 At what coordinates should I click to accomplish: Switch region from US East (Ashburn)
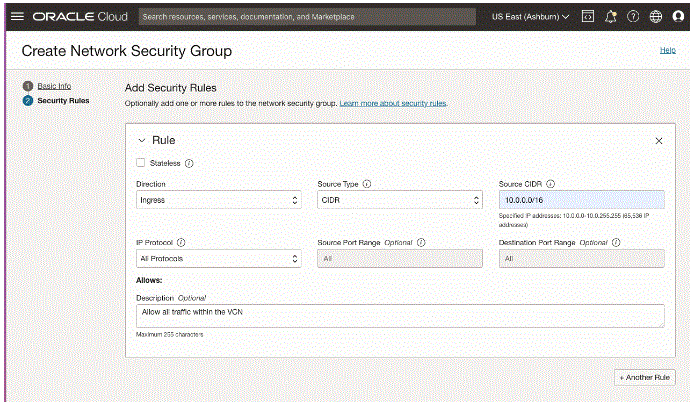tap(530, 17)
